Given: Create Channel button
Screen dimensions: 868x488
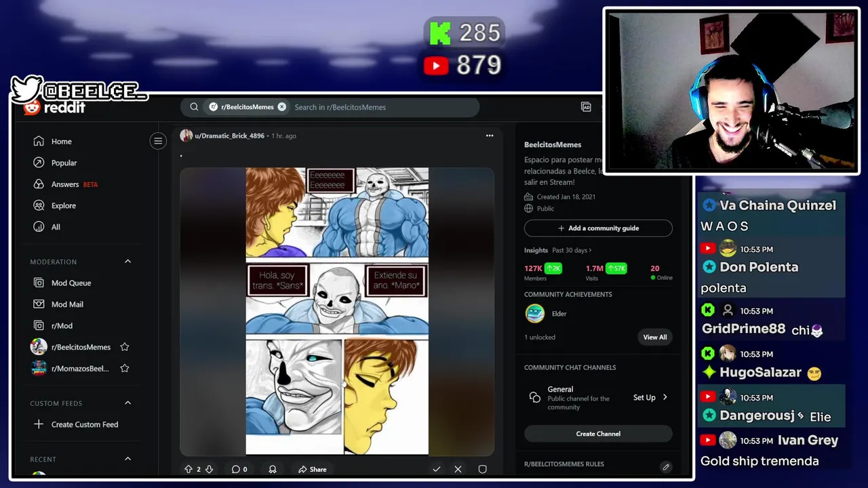Looking at the screenshot, I should (598, 434).
